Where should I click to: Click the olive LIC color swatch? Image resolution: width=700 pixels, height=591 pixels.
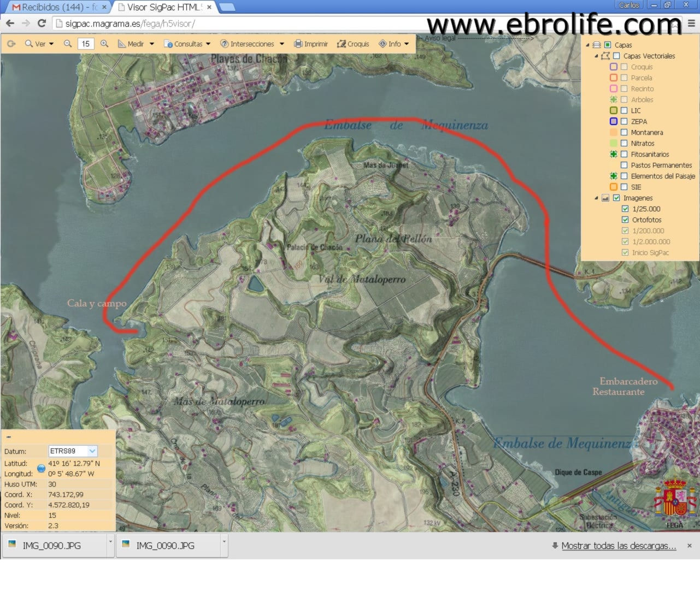[x=614, y=110]
